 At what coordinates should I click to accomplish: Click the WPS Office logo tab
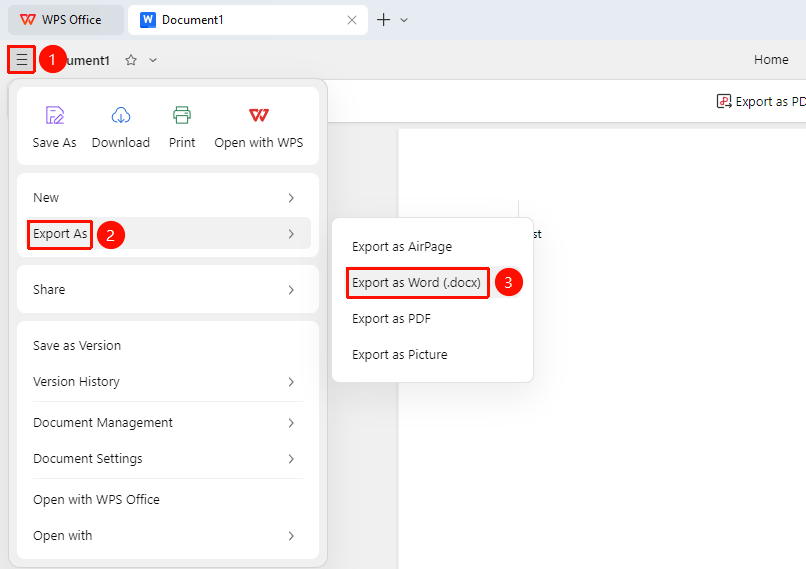coord(66,20)
